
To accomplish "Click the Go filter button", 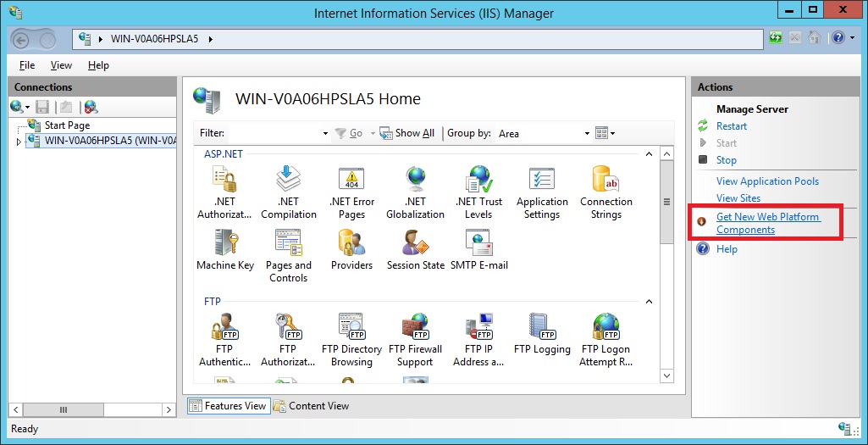I will point(349,134).
